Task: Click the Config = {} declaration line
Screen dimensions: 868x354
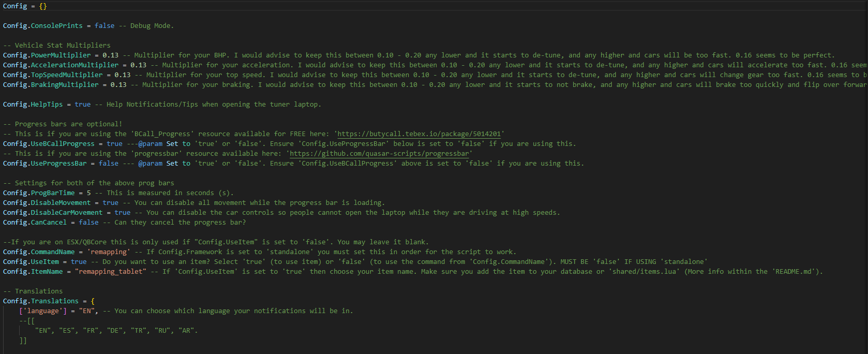Action: 25,6
